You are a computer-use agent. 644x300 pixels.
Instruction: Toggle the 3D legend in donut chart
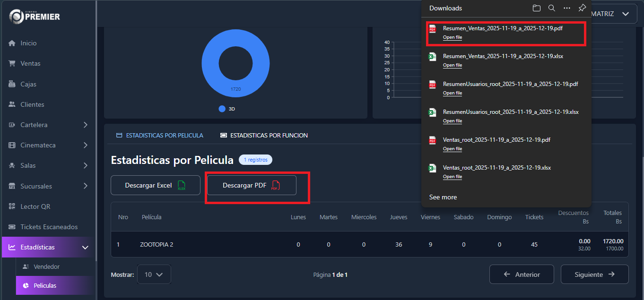tap(227, 109)
